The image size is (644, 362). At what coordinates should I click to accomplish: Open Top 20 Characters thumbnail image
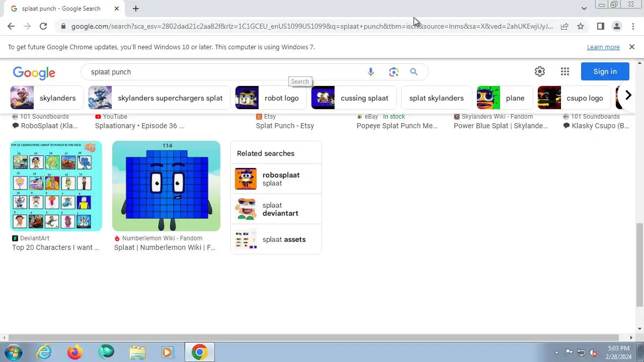pos(56,186)
